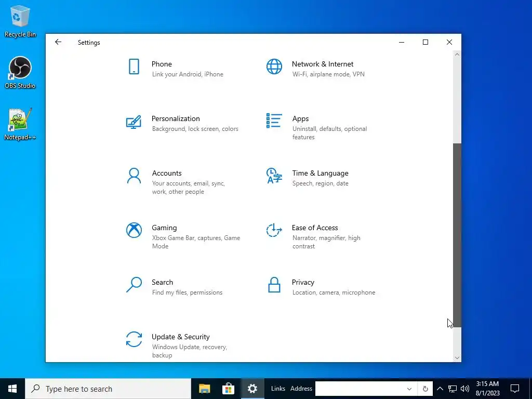Click the Address toolbar label

click(301, 389)
